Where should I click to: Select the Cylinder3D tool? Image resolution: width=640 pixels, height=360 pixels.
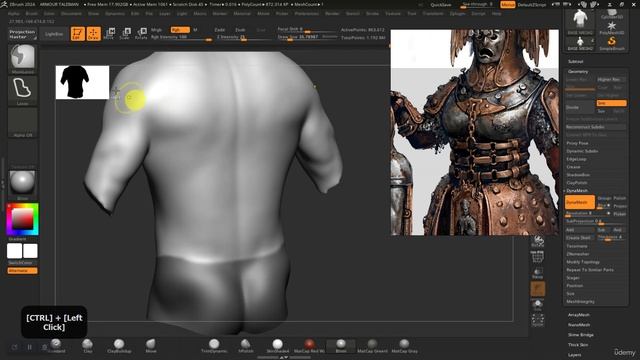pos(612,15)
